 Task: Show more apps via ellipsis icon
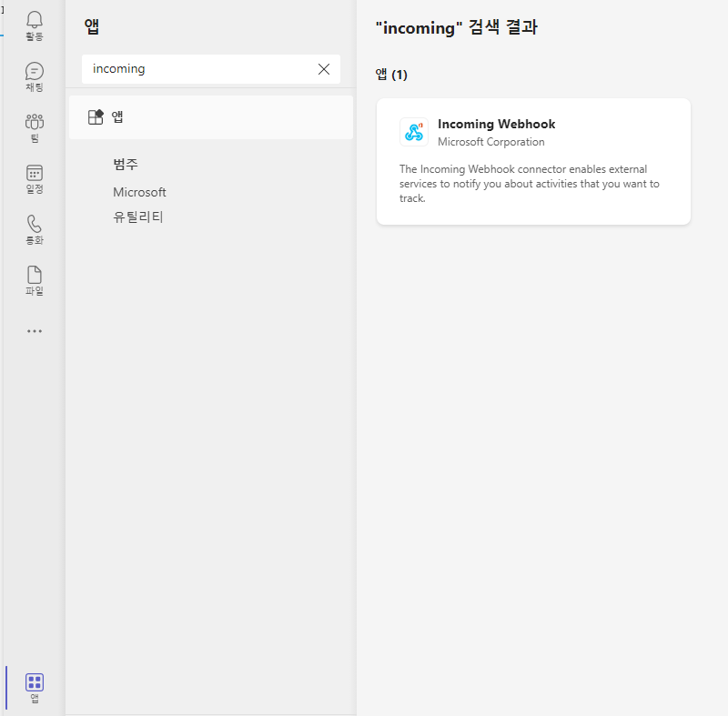pyautogui.click(x=35, y=331)
